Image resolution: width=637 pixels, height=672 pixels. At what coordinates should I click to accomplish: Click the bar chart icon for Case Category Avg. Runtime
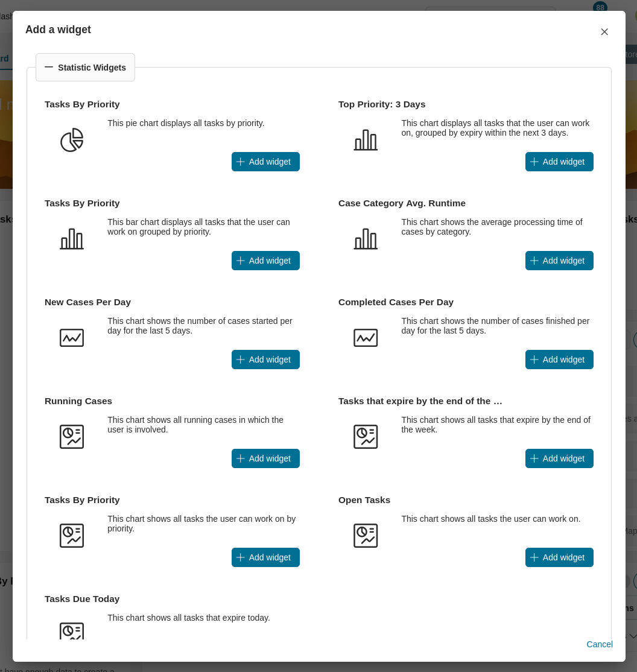pos(366,239)
